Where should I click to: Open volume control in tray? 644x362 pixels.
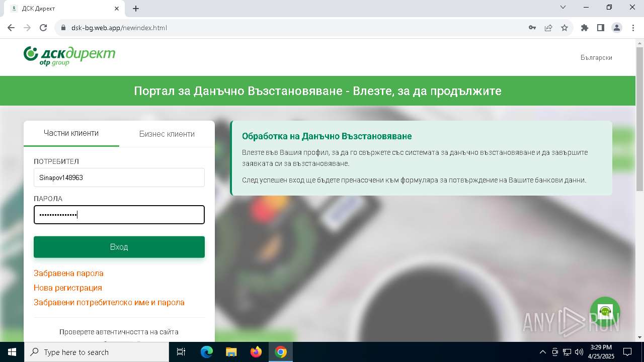(579, 352)
